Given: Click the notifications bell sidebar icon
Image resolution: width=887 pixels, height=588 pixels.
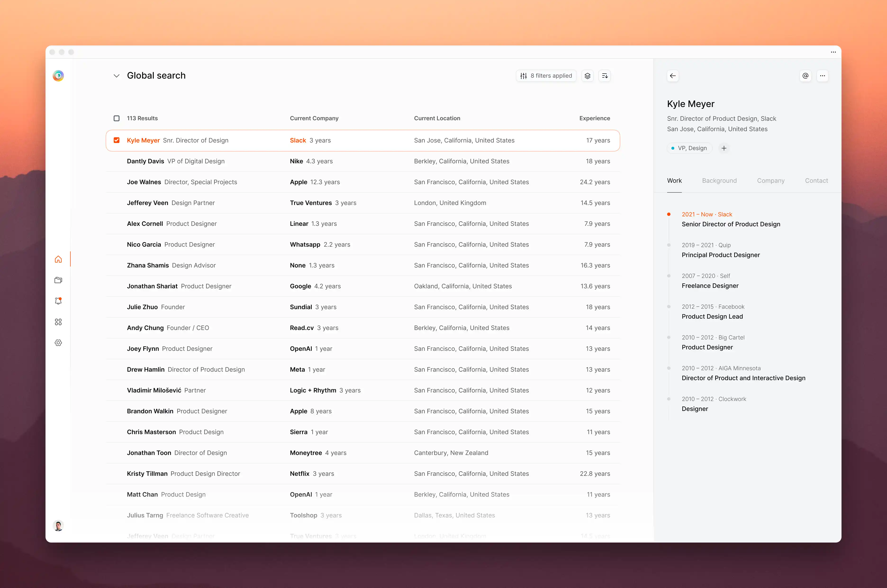Looking at the screenshot, I should click(x=59, y=301).
